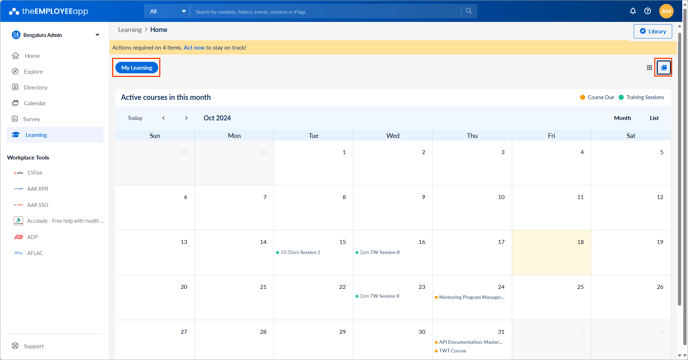The height and width of the screenshot is (360, 688).
Task: Click the 15Five tool icon
Action: pyautogui.click(x=18, y=173)
